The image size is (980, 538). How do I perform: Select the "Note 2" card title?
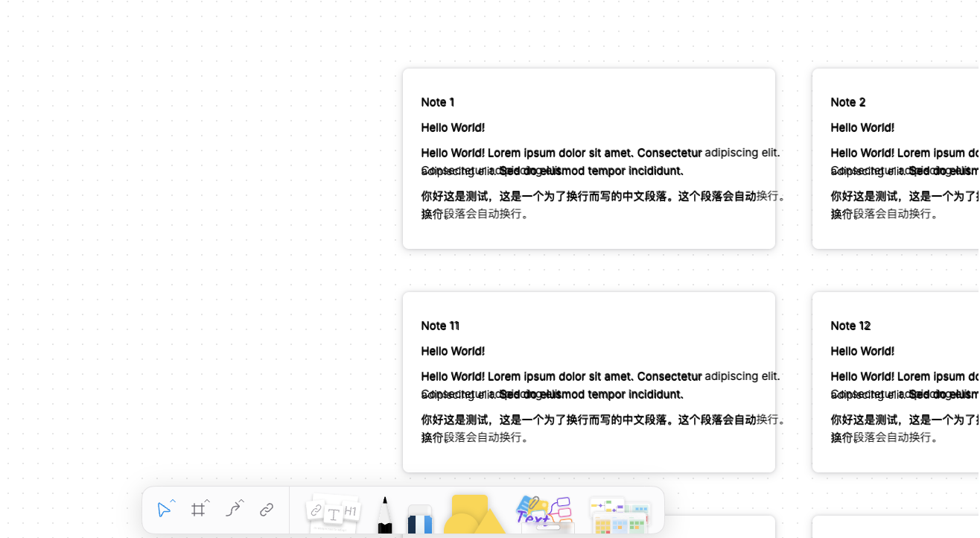(x=847, y=102)
